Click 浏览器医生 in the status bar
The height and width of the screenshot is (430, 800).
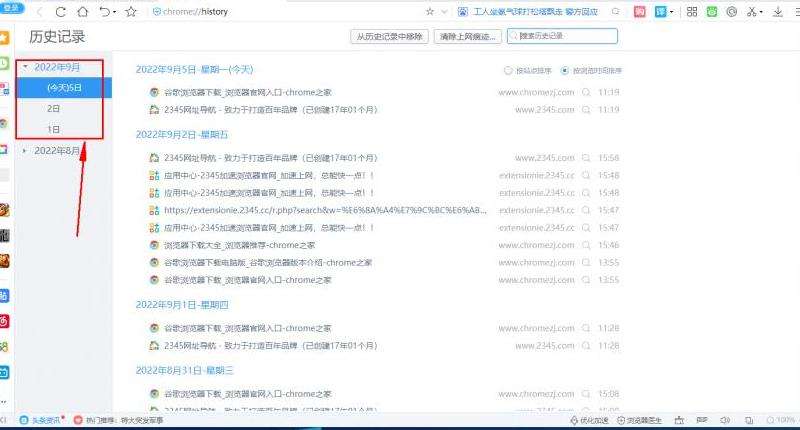point(639,420)
